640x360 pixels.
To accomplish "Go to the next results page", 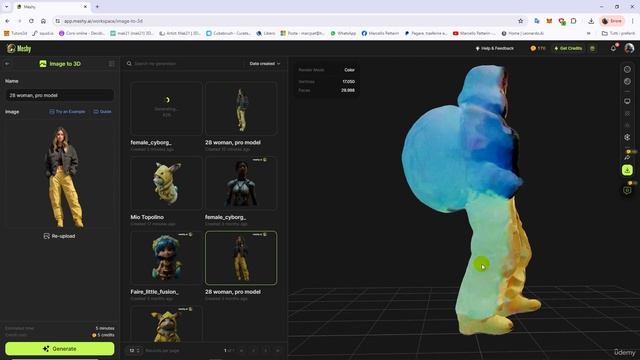I will (266, 350).
